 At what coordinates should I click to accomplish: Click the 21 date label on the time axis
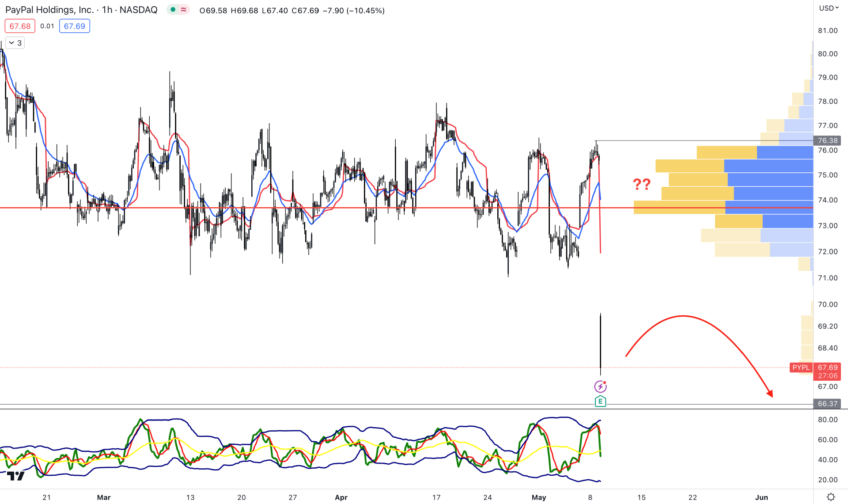click(x=46, y=497)
